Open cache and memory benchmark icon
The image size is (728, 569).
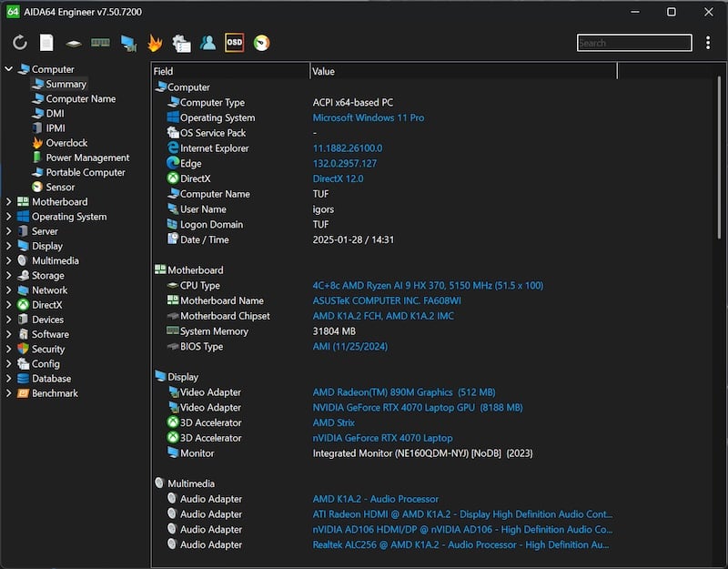click(x=100, y=43)
